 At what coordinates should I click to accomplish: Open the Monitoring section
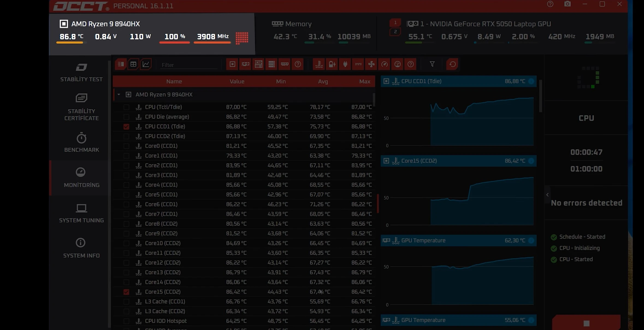point(81,178)
